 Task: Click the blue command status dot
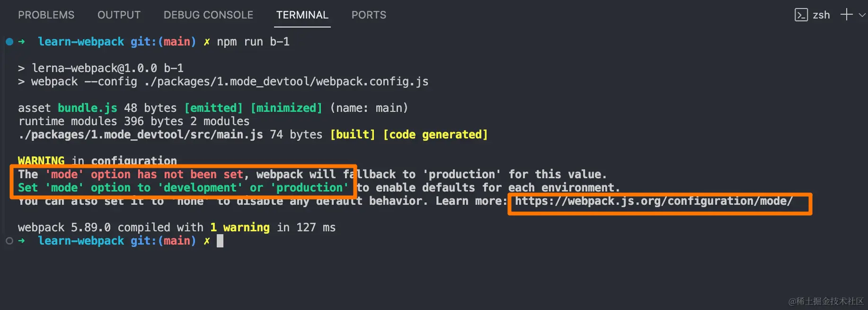9,42
